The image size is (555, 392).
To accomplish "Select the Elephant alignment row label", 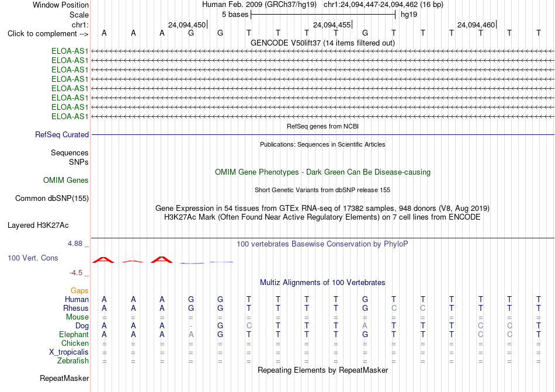I will point(74,335).
